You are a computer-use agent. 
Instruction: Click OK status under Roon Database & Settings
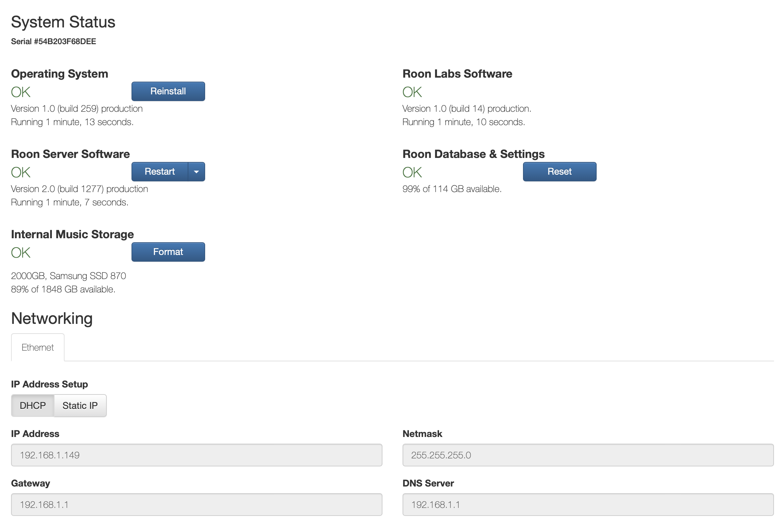click(x=412, y=172)
